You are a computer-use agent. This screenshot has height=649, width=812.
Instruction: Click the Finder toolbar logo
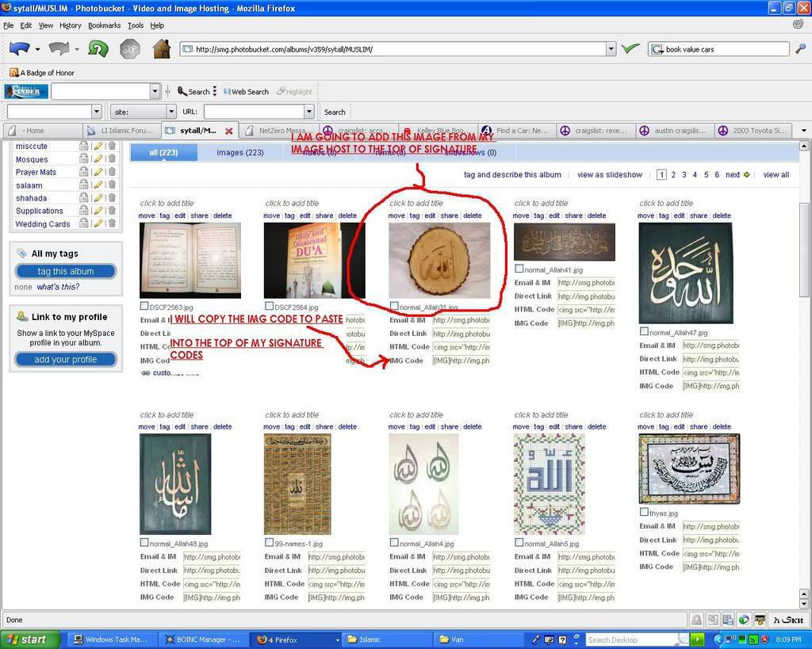26,92
